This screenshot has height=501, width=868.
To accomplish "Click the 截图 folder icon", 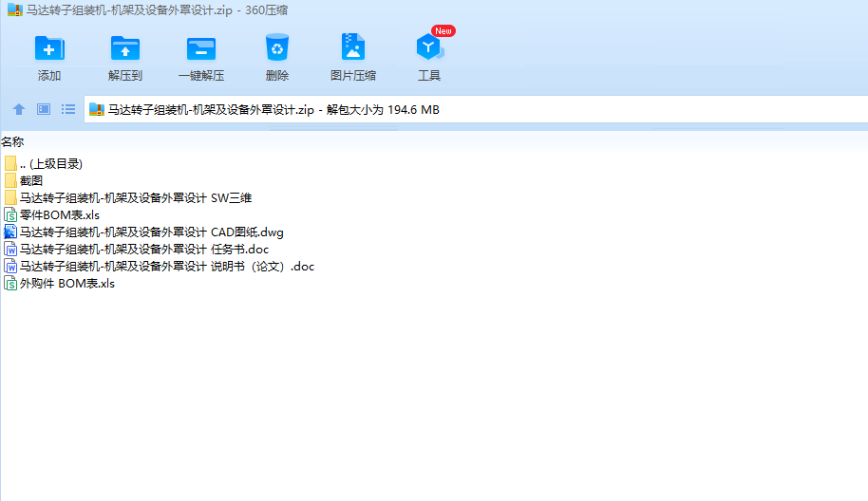I will [x=10, y=181].
